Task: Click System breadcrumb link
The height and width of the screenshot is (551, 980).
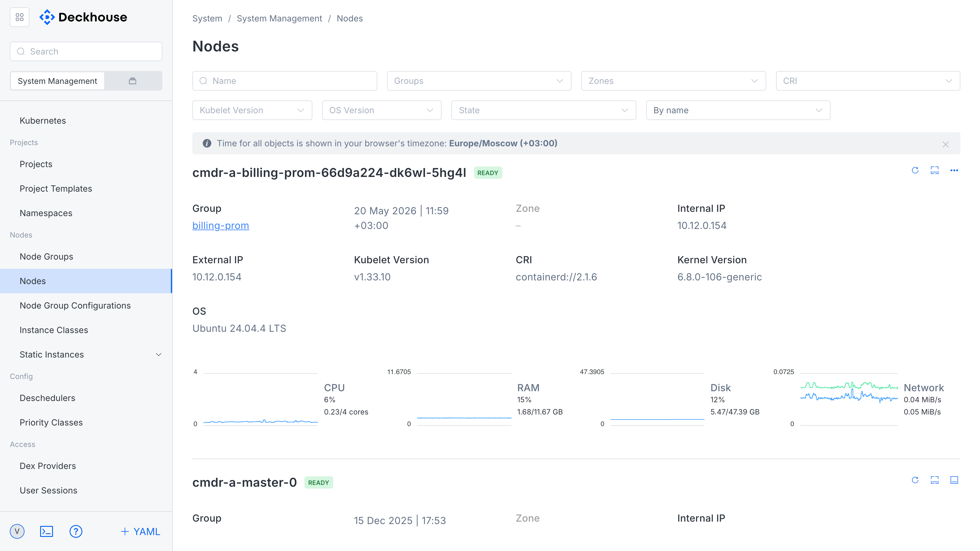Action: pyautogui.click(x=207, y=18)
